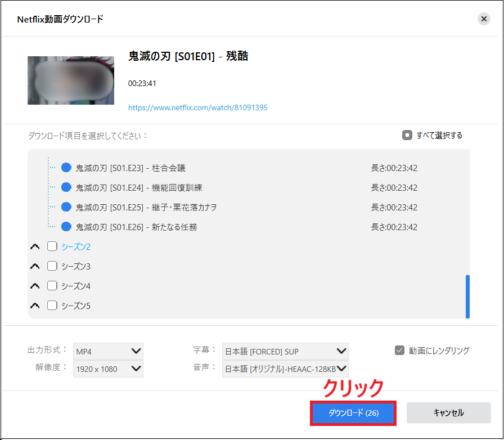The image size is (504, 440).
Task: Disable the 動画にレンダリング checkbox
Action: pyautogui.click(x=399, y=351)
